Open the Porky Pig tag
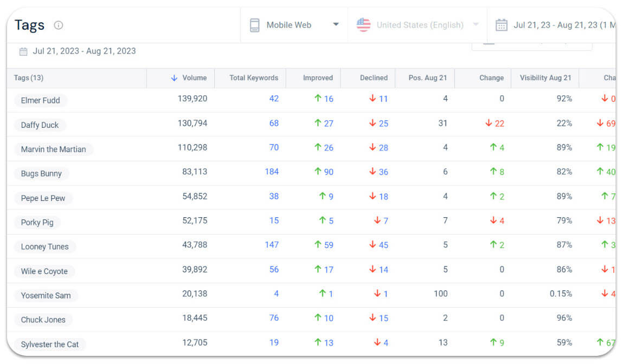 [x=37, y=222]
